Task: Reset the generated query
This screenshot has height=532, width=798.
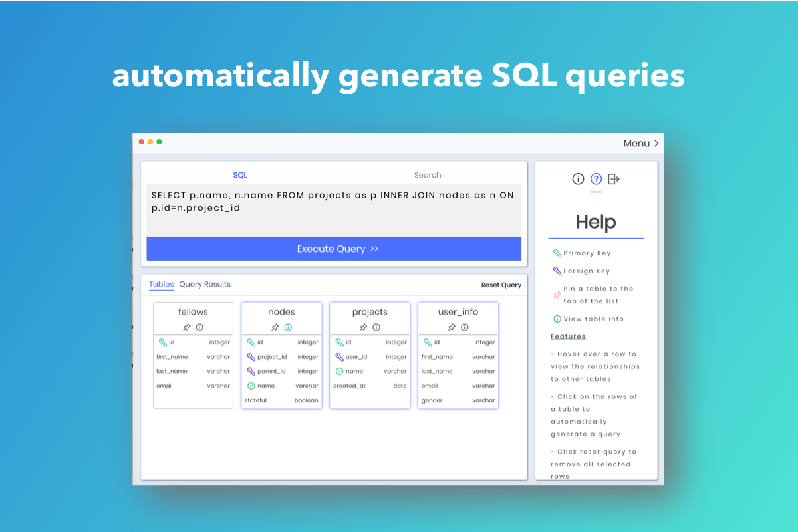Action: point(501,285)
